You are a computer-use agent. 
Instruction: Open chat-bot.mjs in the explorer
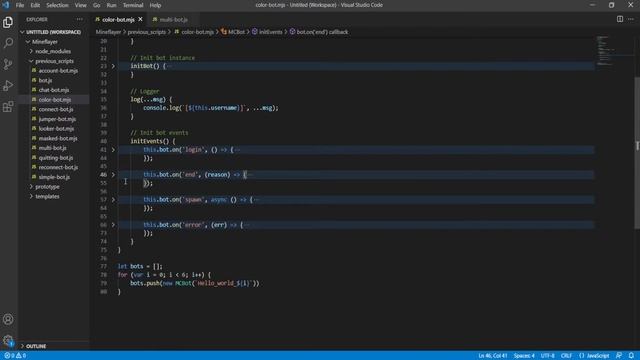point(54,90)
